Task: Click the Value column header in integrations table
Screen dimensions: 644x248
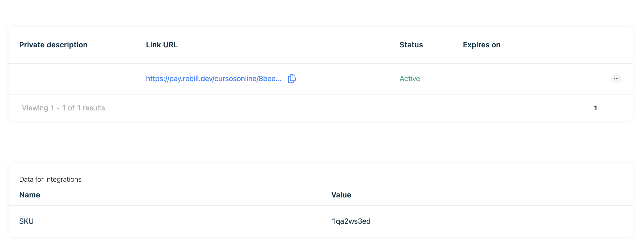Action: 341,195
